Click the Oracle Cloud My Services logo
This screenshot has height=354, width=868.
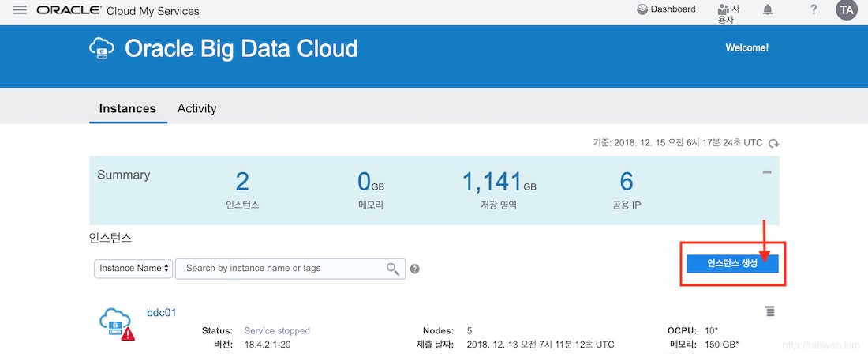pos(118,10)
